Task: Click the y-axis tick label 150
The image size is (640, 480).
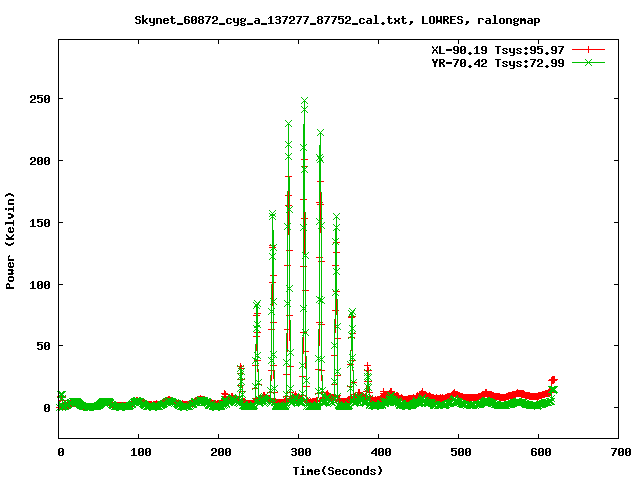Action: [40, 223]
